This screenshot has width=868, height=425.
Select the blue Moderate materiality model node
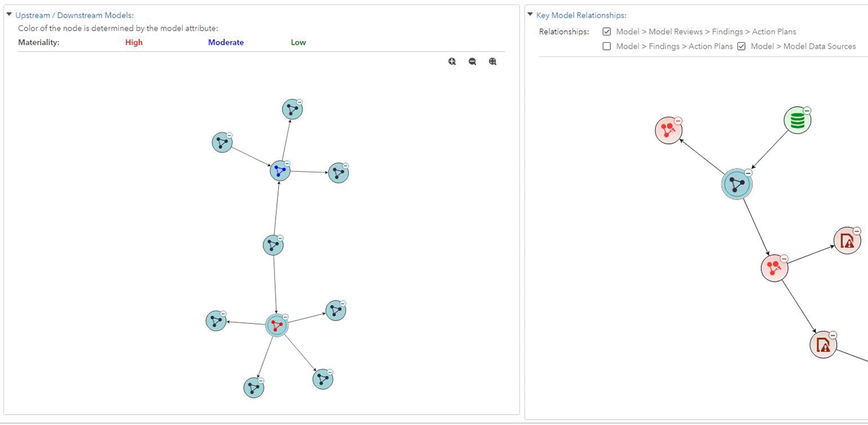pyautogui.click(x=279, y=170)
